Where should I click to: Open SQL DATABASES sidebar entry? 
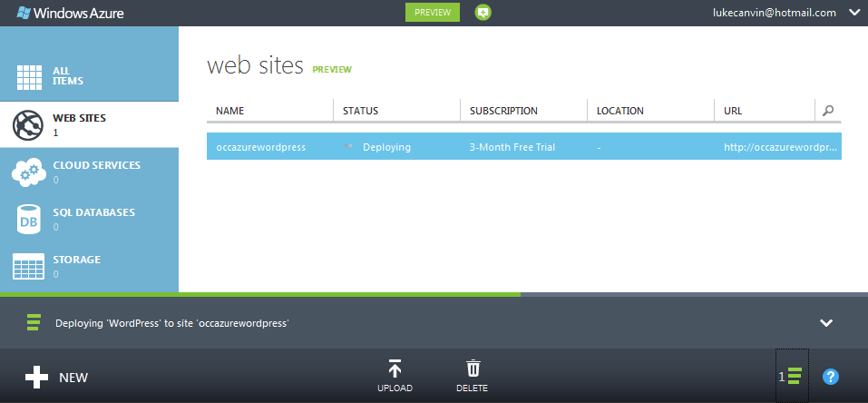[x=89, y=219]
